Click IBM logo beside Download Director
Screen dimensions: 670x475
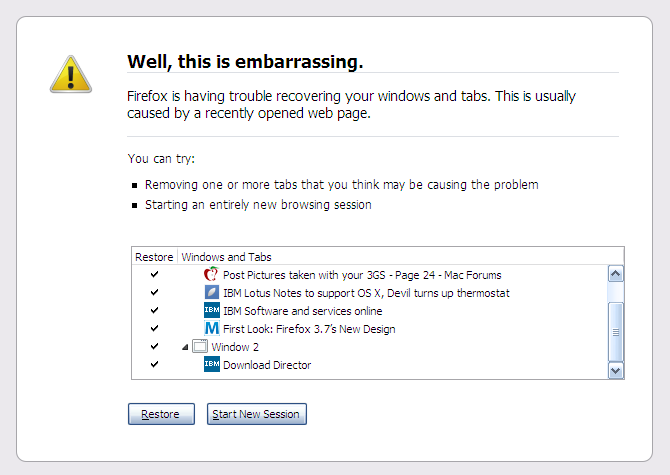point(212,364)
